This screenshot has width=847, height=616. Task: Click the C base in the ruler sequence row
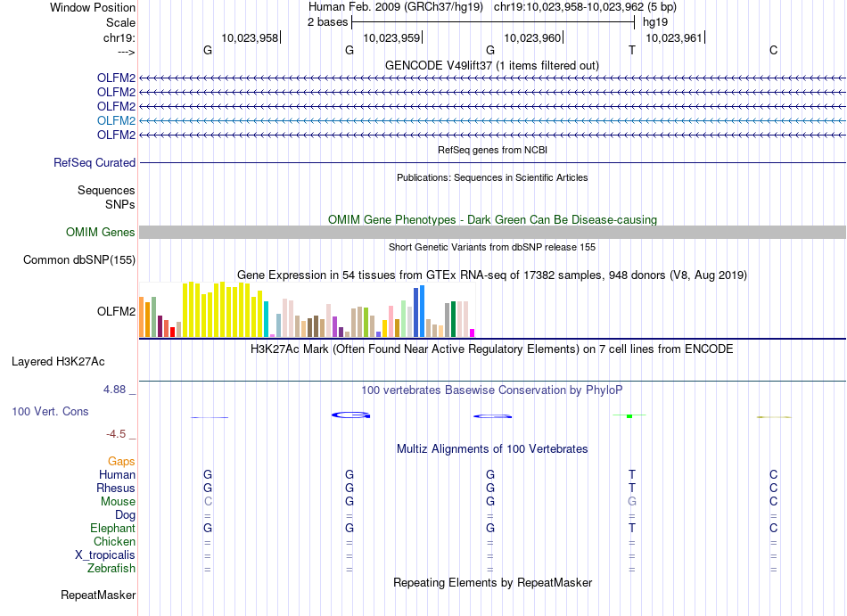(x=774, y=50)
